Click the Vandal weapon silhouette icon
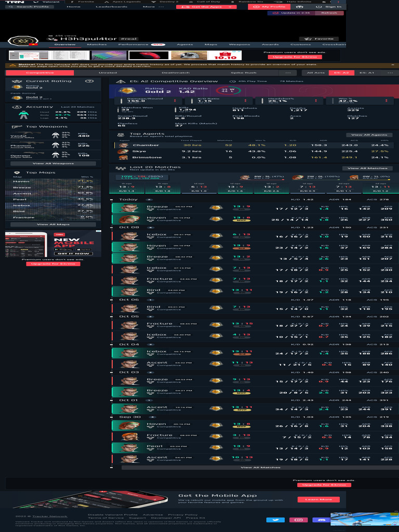This screenshot has height=532, width=399. click(30, 132)
